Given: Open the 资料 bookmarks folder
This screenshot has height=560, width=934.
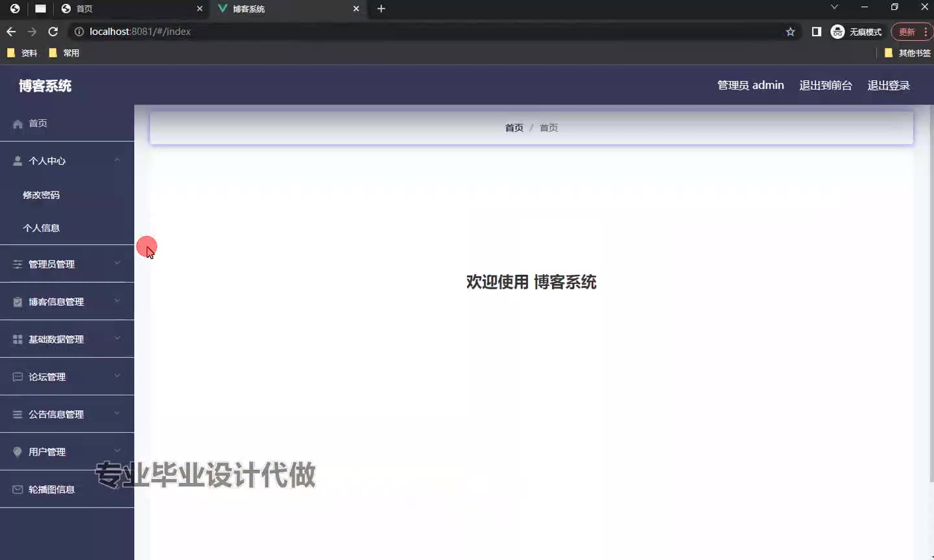Looking at the screenshot, I should click(22, 53).
